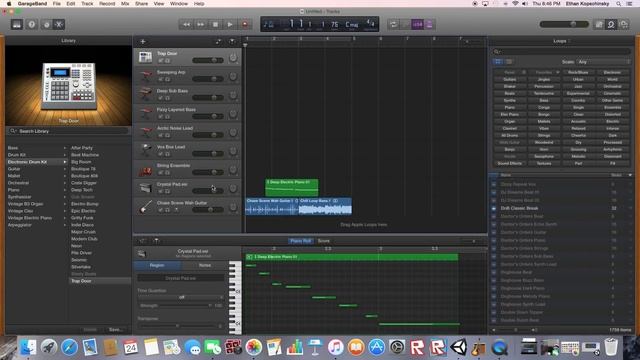Click the red Record button
This screenshot has width=640, height=360.
pyautogui.click(x=244, y=24)
